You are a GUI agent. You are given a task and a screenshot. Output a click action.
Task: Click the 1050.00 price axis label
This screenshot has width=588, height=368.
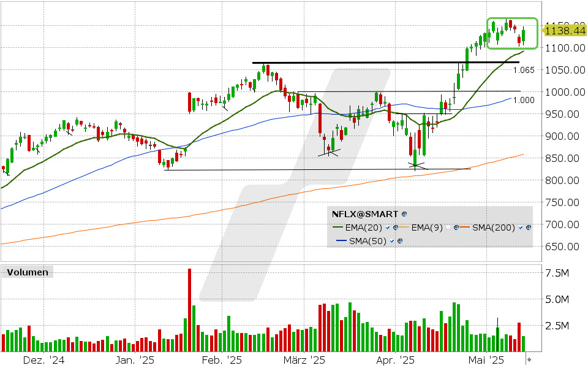(x=565, y=70)
